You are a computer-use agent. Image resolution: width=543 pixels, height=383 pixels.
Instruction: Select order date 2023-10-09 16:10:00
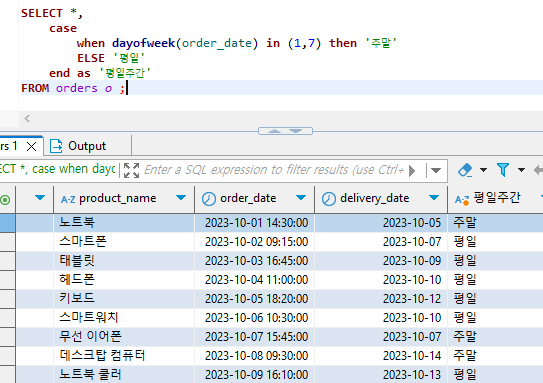255,375
